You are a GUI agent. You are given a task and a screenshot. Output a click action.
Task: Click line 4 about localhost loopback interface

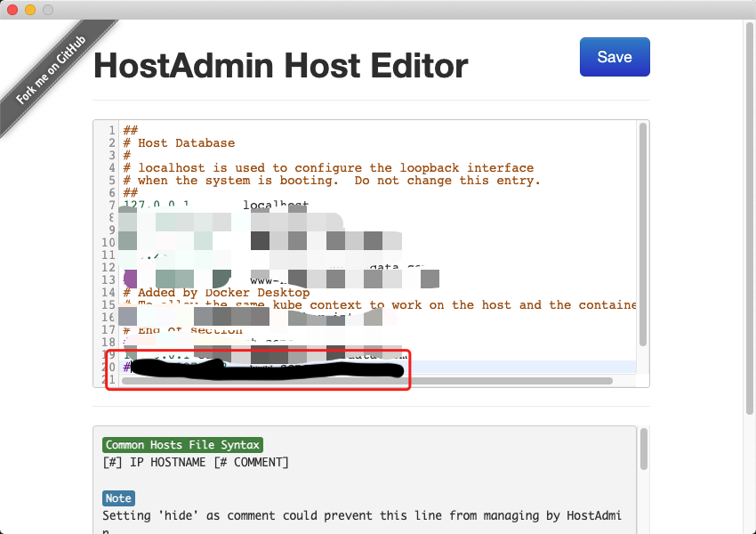click(328, 168)
